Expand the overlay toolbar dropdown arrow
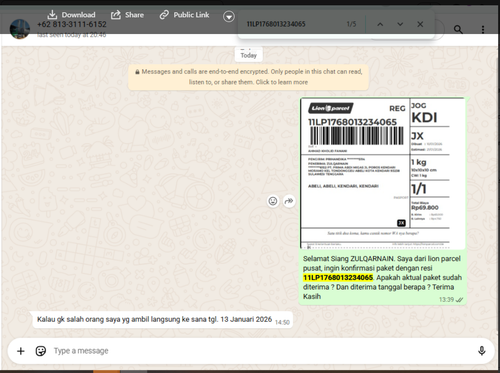This screenshot has width=500, height=373. pos(229,16)
